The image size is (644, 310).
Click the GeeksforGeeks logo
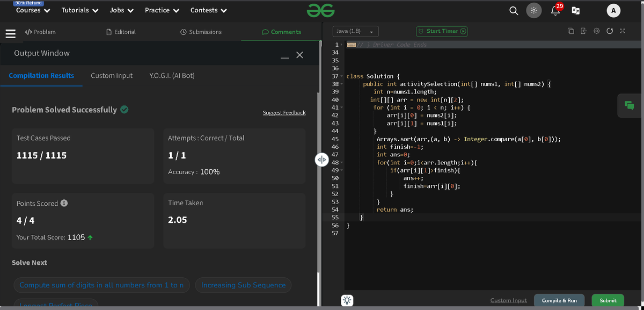[x=321, y=10]
